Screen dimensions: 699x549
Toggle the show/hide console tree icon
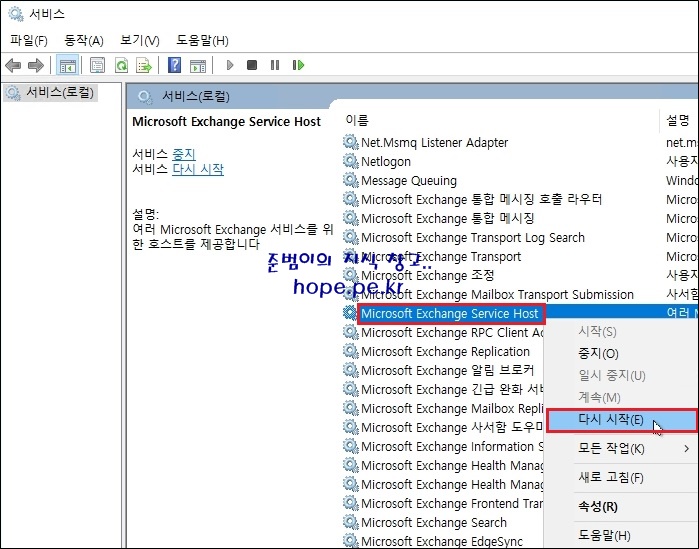pos(67,66)
